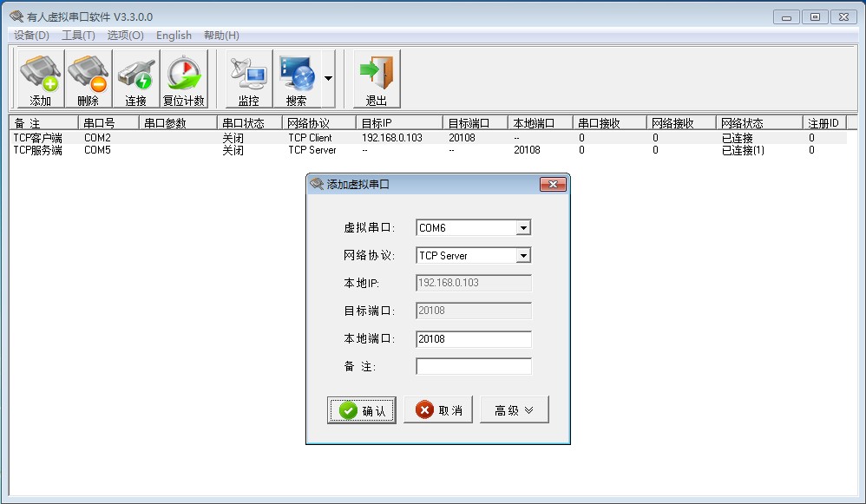Viewport: 866px width, 504px height.
Task: Click the 备注 remark input field
Action: coord(473,366)
